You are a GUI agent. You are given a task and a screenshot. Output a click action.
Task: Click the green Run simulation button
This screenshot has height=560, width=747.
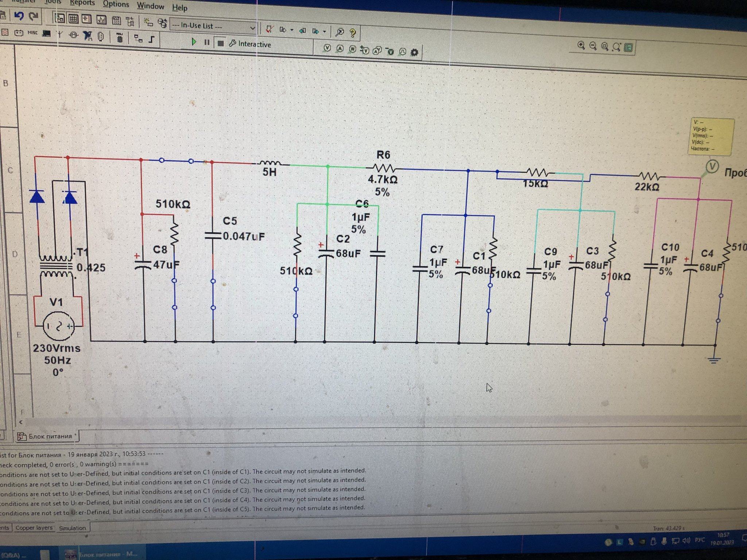pyautogui.click(x=194, y=42)
